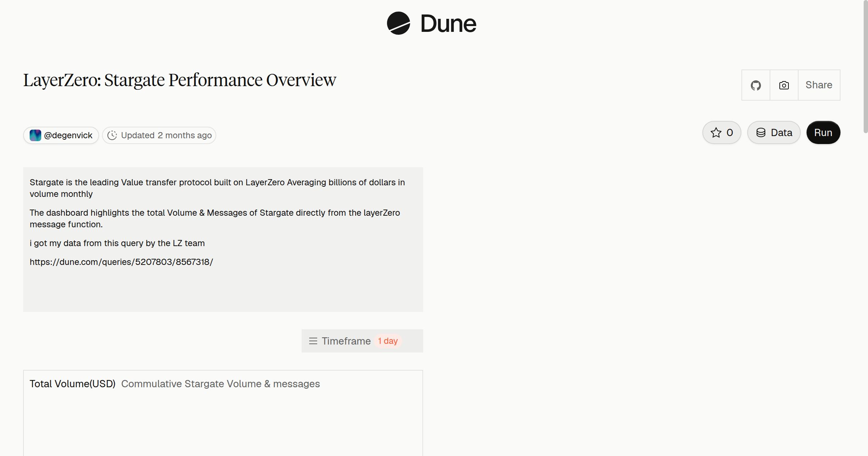The width and height of the screenshot is (868, 456).
Task: Open the Total Volume(USD) chart title
Action: point(72,384)
